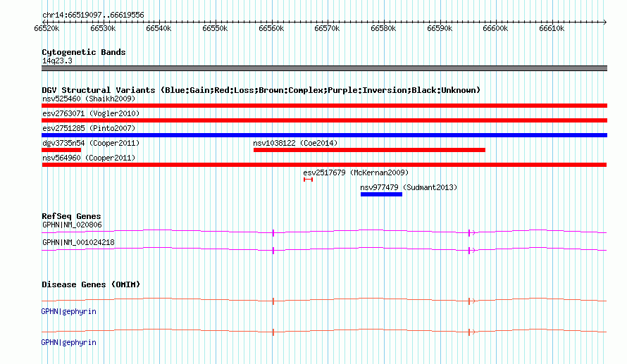
Task: Click the esv2751285 (Pinto2007) blue gain bar
Action: [324, 135]
